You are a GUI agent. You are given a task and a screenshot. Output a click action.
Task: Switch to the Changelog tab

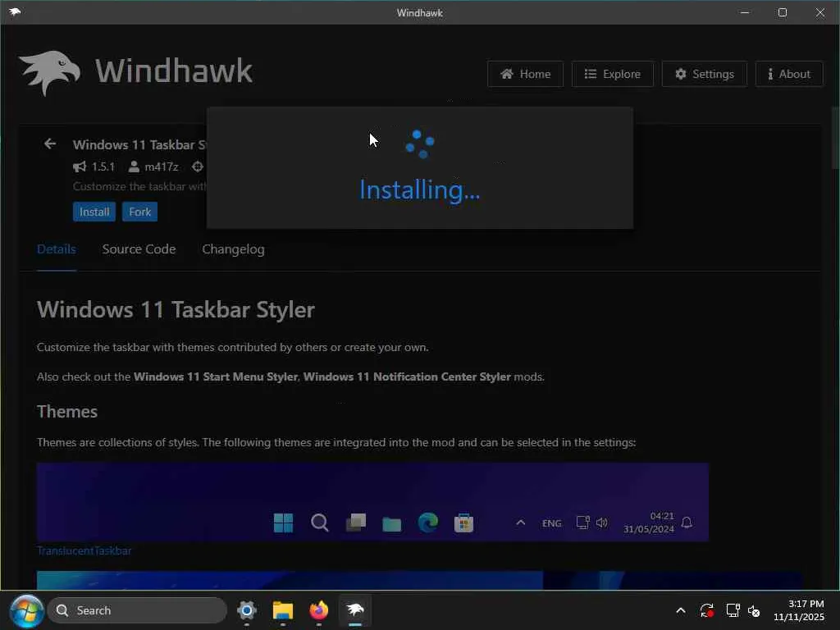click(233, 249)
